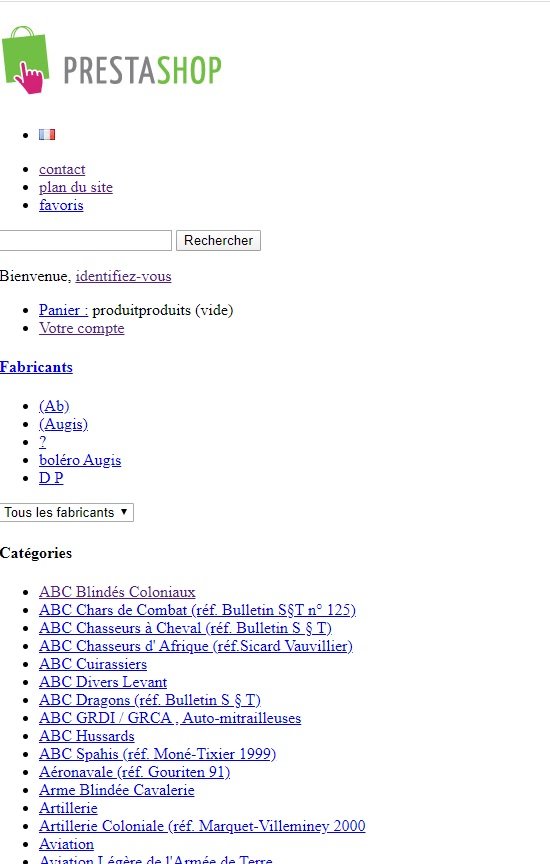Open ABC Dragons category

150,700
